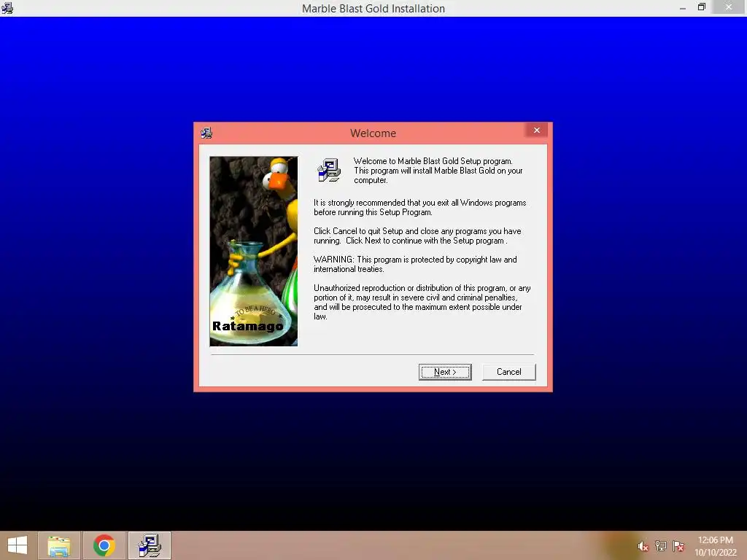Open File Explorer from the taskbar
The width and height of the screenshot is (747, 560).
59,545
